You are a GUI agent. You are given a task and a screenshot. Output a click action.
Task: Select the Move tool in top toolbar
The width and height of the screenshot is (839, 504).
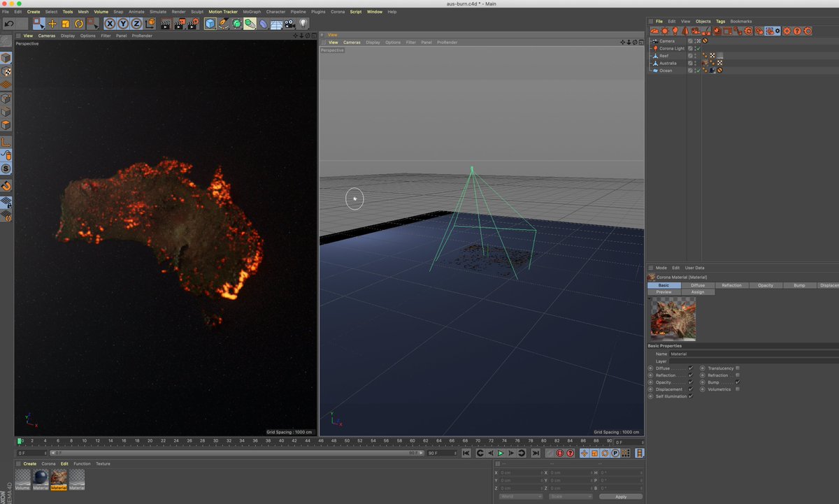coord(52,24)
